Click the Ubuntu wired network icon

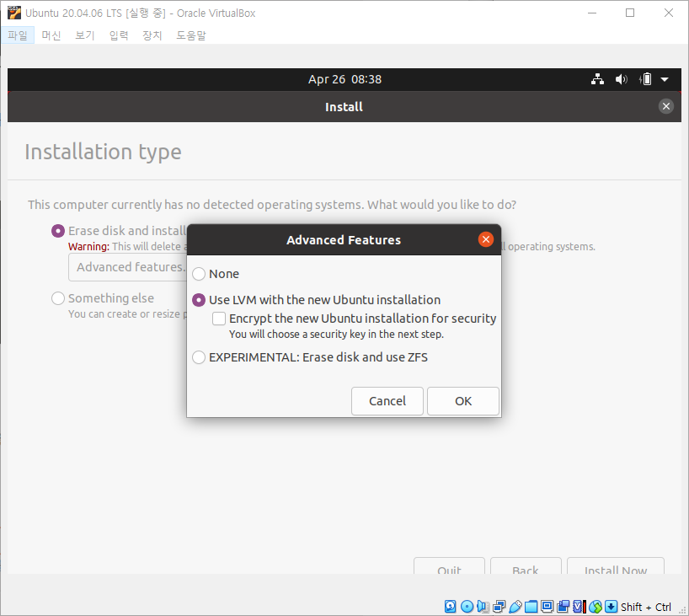point(597,79)
